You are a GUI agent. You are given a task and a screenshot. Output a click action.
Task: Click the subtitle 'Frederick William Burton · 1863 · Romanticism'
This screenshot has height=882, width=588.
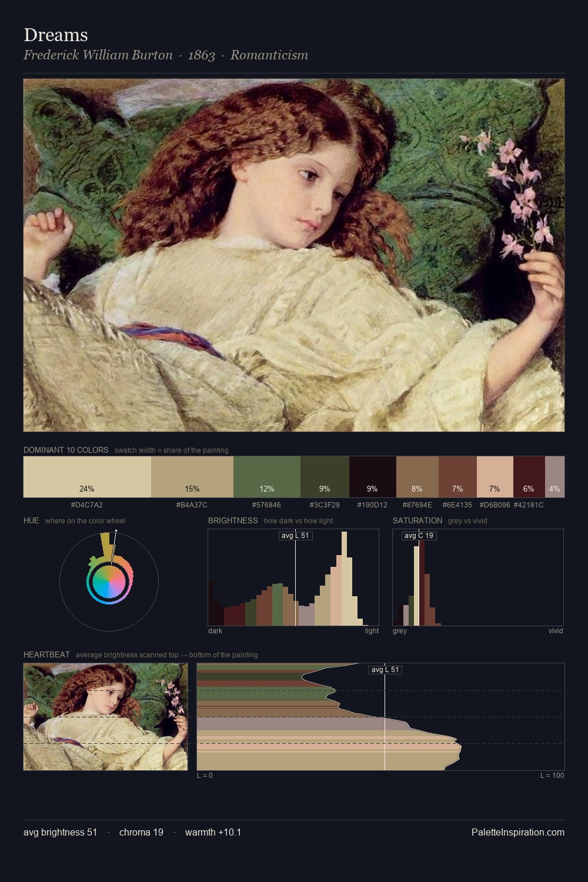coord(166,55)
